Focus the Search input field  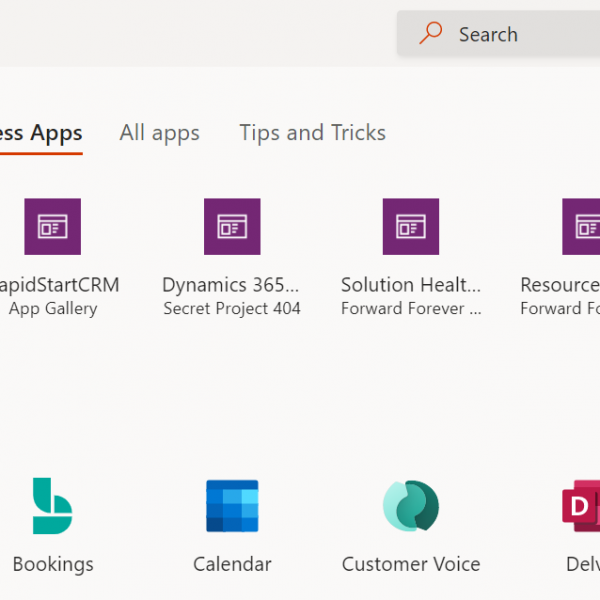tap(498, 34)
